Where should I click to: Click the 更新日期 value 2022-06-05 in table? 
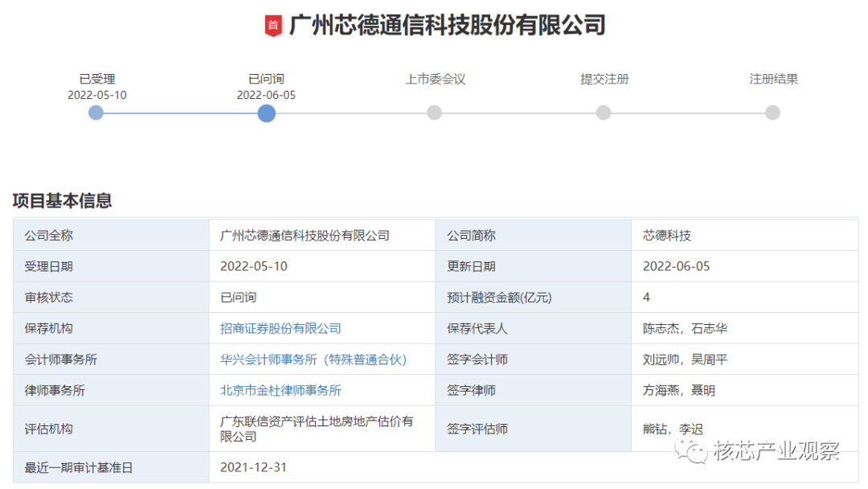676,266
